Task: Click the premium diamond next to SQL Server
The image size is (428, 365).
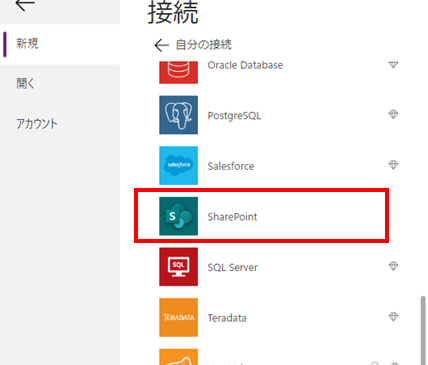Action: [393, 266]
